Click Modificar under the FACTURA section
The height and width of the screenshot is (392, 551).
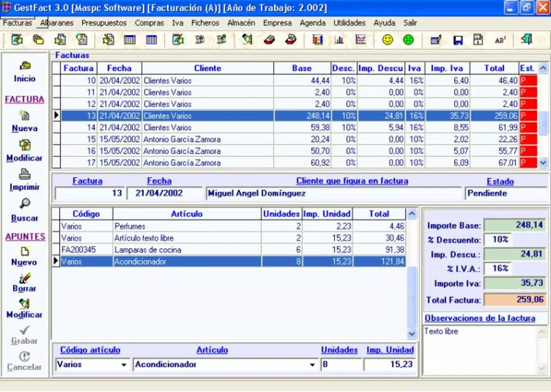pos(25,151)
